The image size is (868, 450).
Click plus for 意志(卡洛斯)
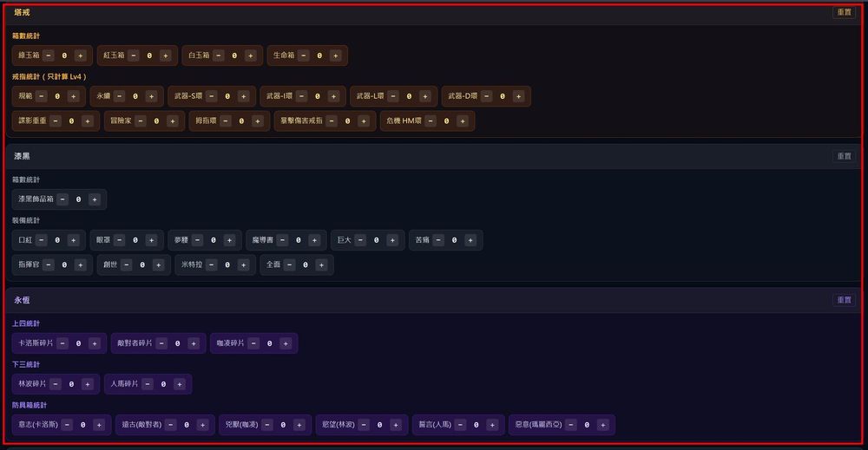[99, 425]
